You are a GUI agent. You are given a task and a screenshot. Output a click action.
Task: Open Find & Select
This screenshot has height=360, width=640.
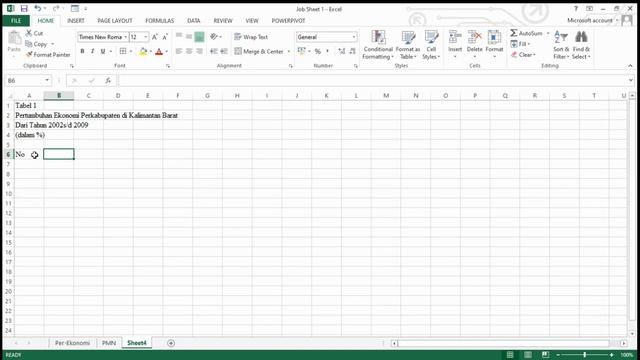581,45
